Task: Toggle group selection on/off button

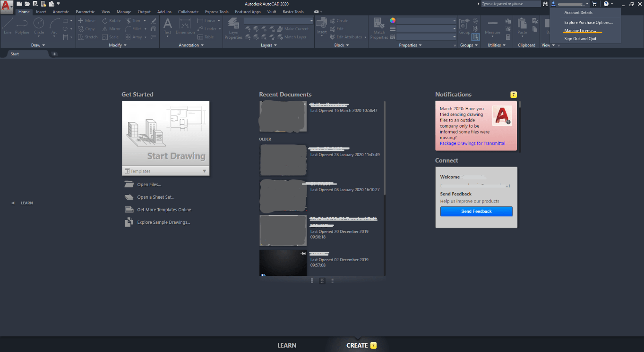Action: point(476,37)
